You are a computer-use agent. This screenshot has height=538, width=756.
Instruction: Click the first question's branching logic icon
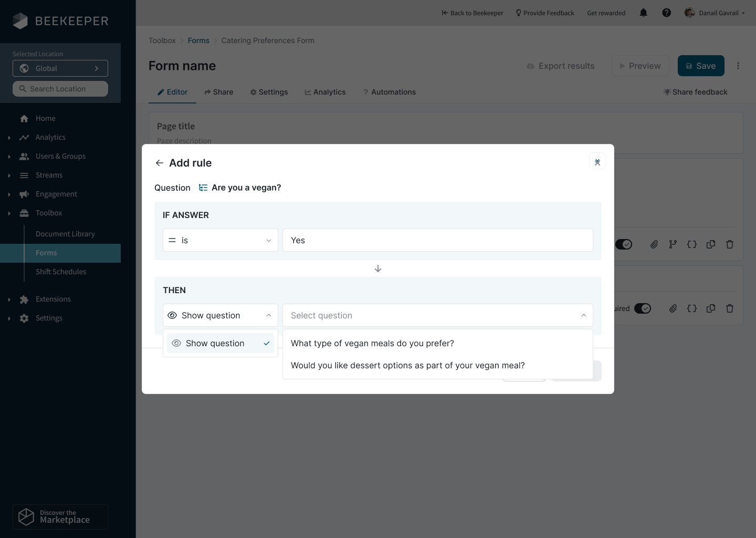click(x=673, y=244)
